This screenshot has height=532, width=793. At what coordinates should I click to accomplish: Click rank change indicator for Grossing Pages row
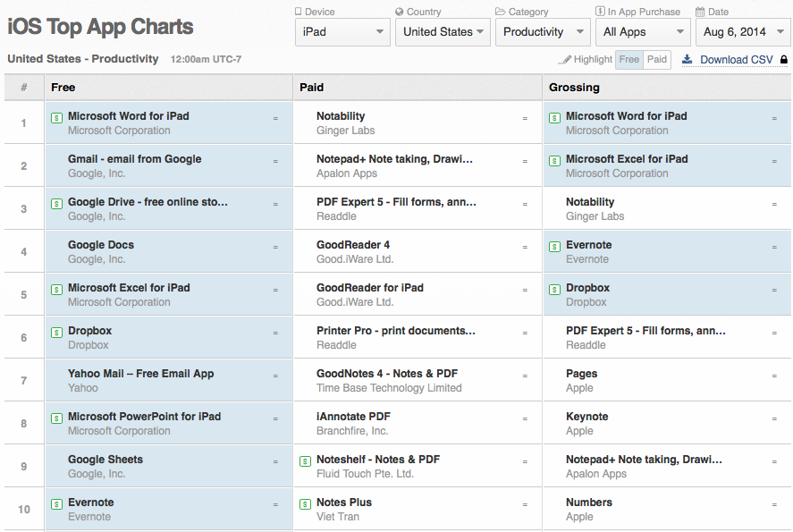tap(774, 376)
